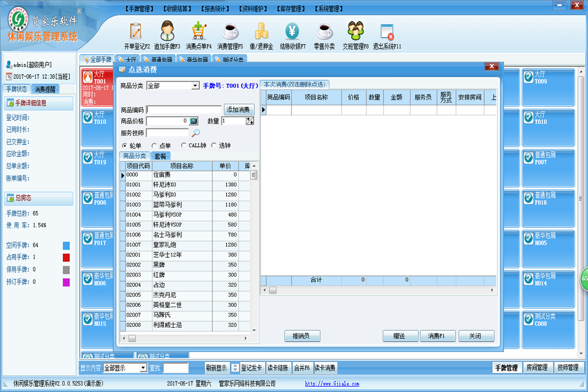Select the 轩尼诗XO row in product list

pos(185,185)
